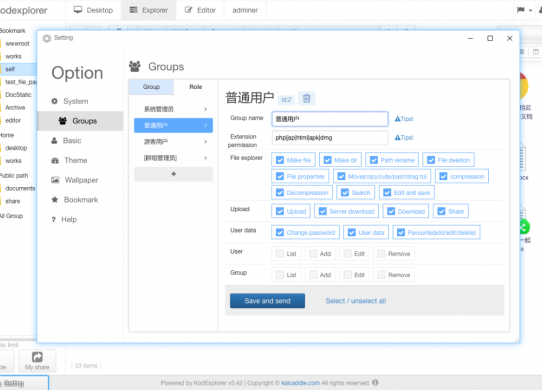Click the flag language icon

tap(520, 10)
